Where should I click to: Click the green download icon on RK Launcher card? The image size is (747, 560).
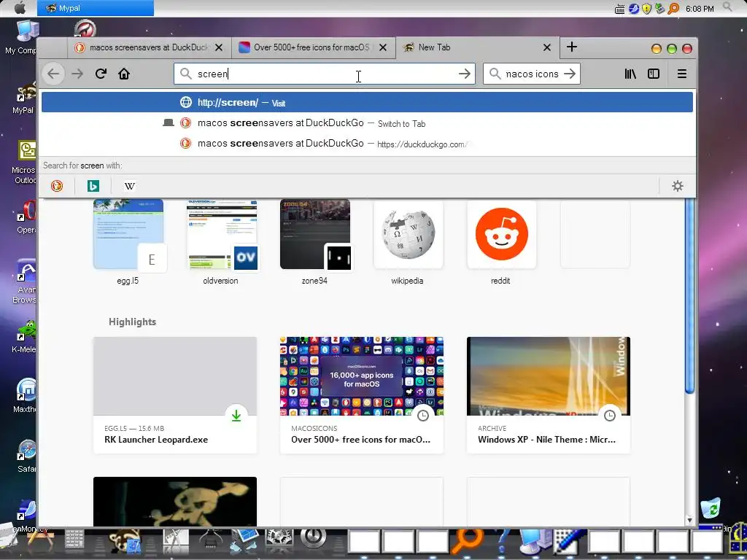click(236, 416)
